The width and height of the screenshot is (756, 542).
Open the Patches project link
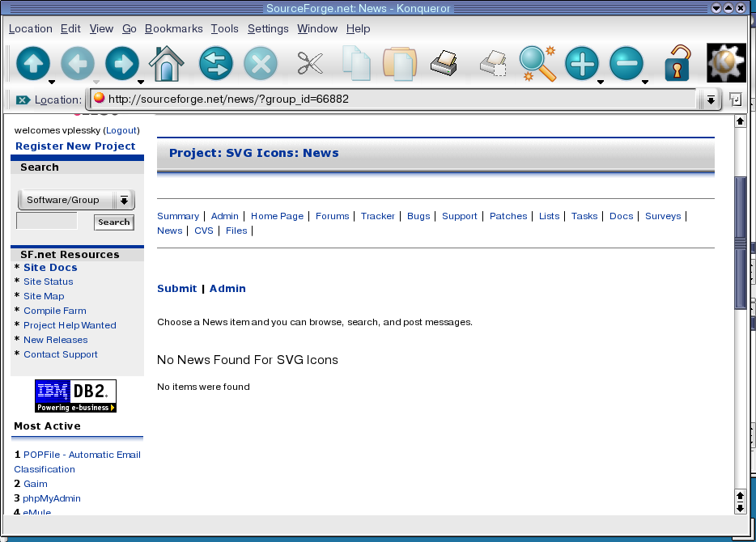pos(508,216)
